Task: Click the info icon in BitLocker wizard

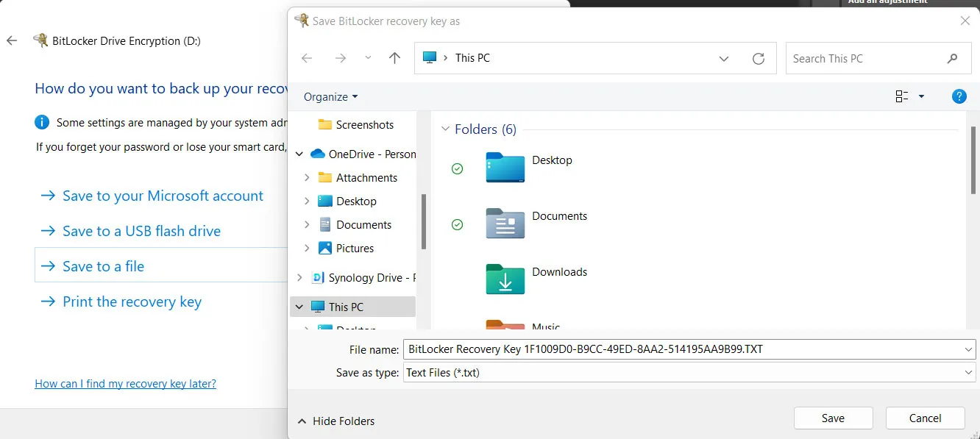Action: point(43,123)
